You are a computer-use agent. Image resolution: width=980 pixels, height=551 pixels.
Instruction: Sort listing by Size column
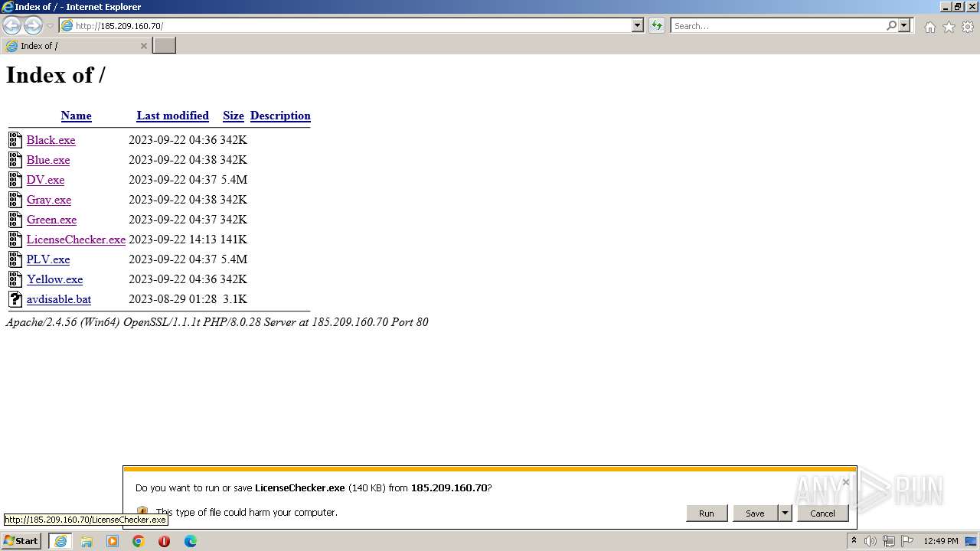(x=234, y=116)
